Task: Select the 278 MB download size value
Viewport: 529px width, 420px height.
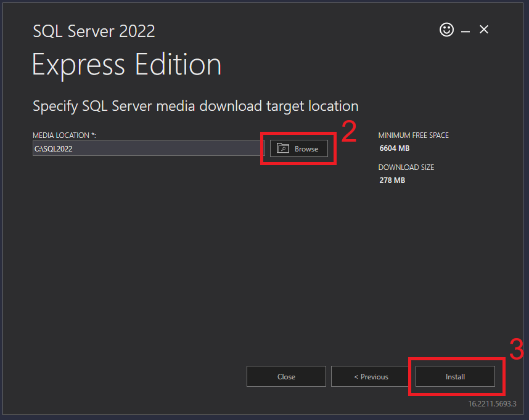Action: (x=392, y=180)
